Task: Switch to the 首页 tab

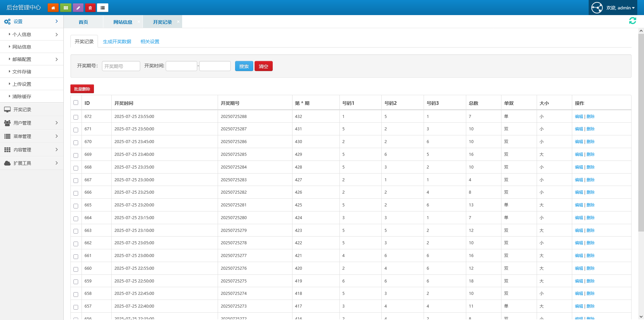Action: click(x=83, y=22)
